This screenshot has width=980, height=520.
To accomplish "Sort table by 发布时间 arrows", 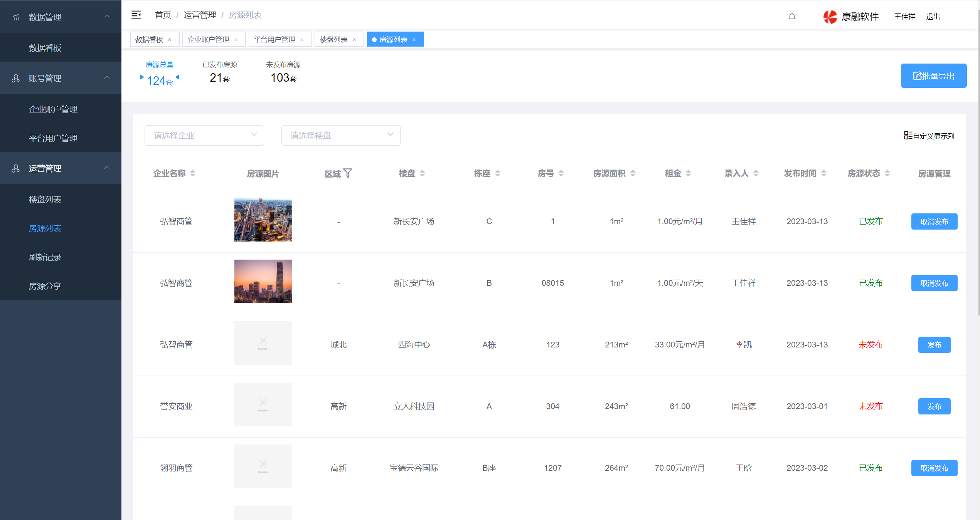I will (823, 173).
